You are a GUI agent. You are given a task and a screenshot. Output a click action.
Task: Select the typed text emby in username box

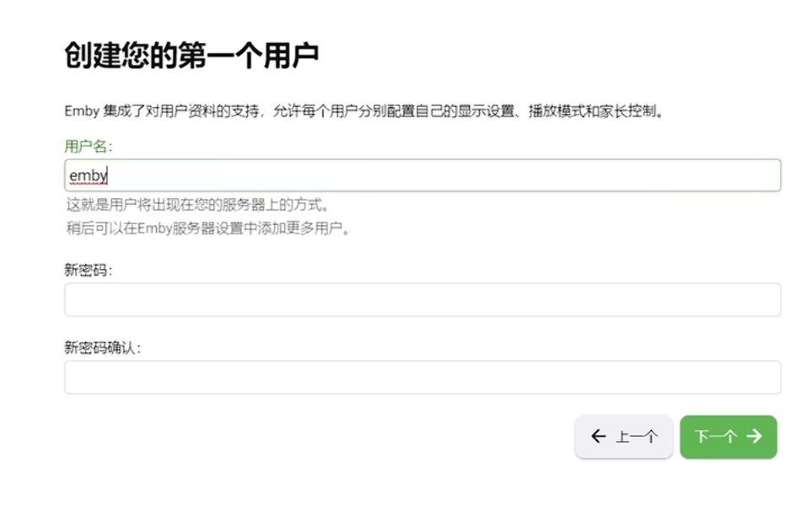[87, 175]
